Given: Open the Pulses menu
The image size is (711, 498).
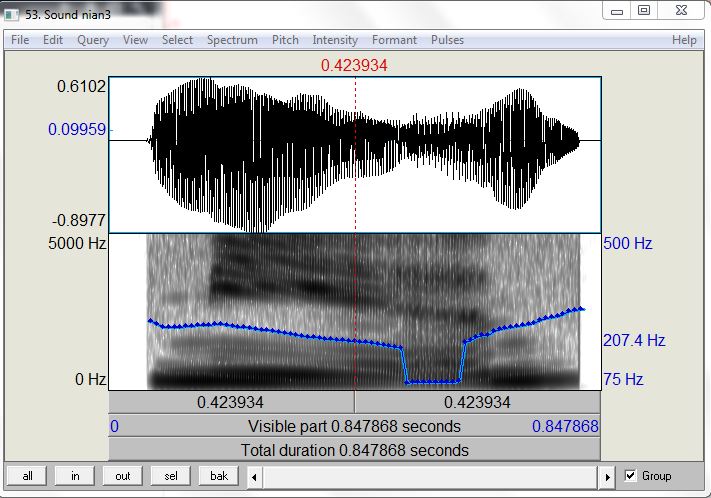Looking at the screenshot, I should (x=447, y=40).
